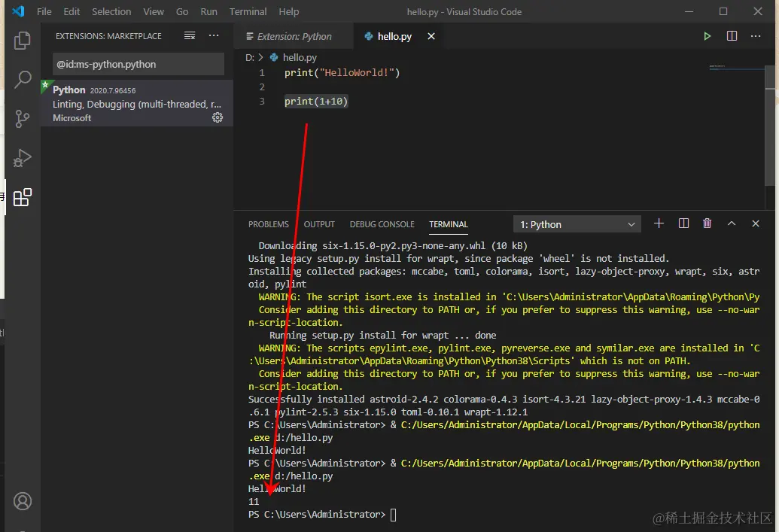The height and width of the screenshot is (532, 779).
Task: Click the terminal prompt input line
Action: click(x=322, y=515)
